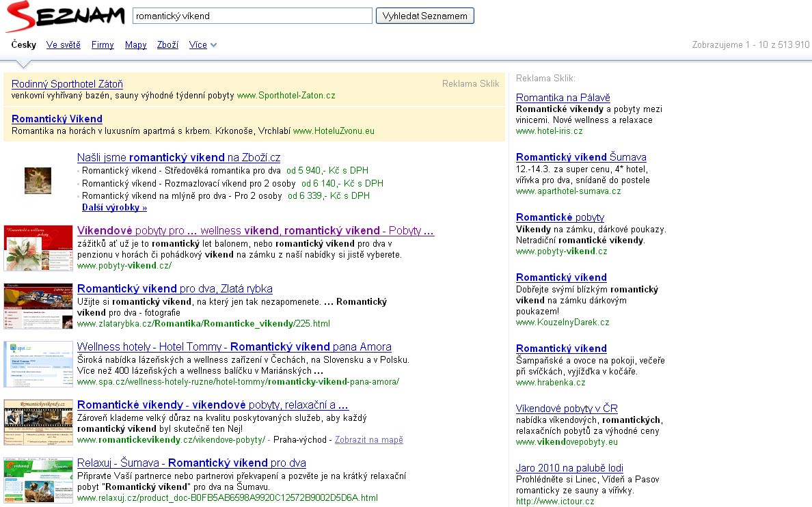Screen dimensions: 812x507
Task: Click the 'www.pobyty-vikend.cz/' result URL
Action: (124, 266)
